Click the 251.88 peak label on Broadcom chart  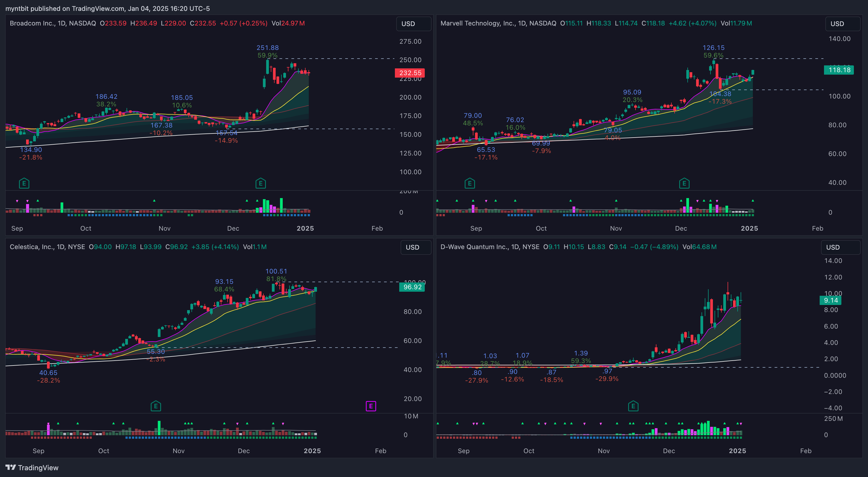tap(268, 48)
